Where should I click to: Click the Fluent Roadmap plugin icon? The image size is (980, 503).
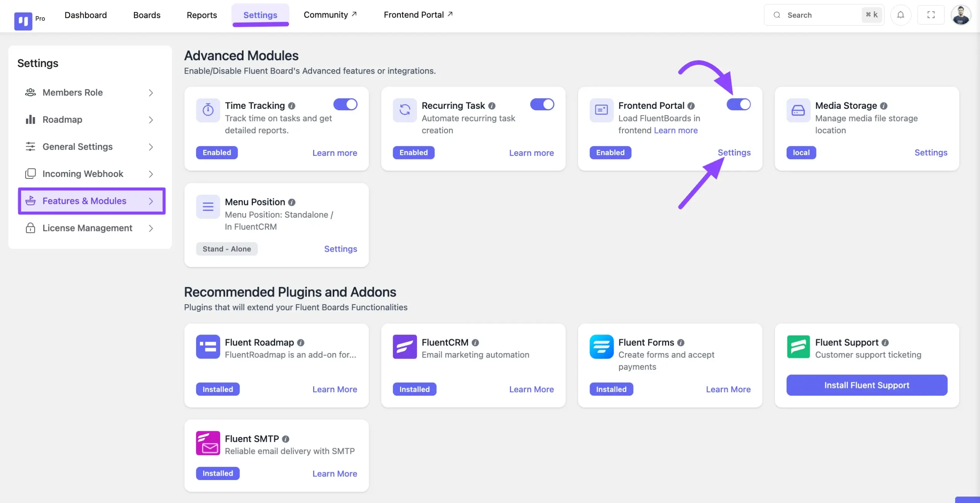pyautogui.click(x=208, y=346)
